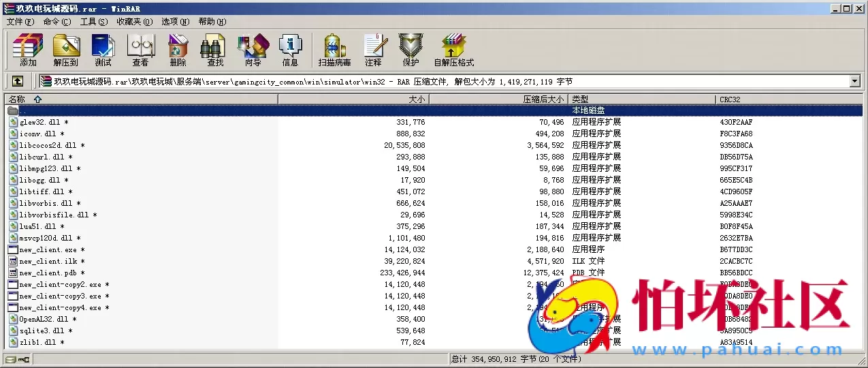Click the 本地磁盘 type cell in the top row
This screenshot has width=868, height=368.
[x=588, y=110]
